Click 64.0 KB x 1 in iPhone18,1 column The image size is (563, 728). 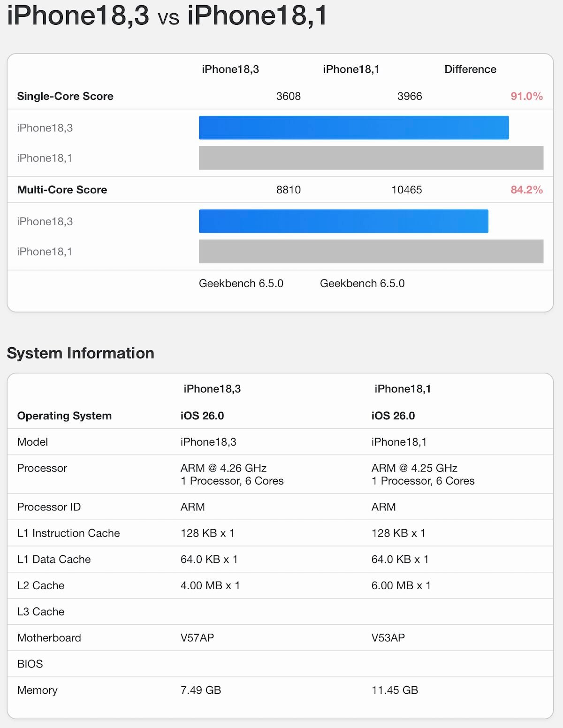click(400, 560)
